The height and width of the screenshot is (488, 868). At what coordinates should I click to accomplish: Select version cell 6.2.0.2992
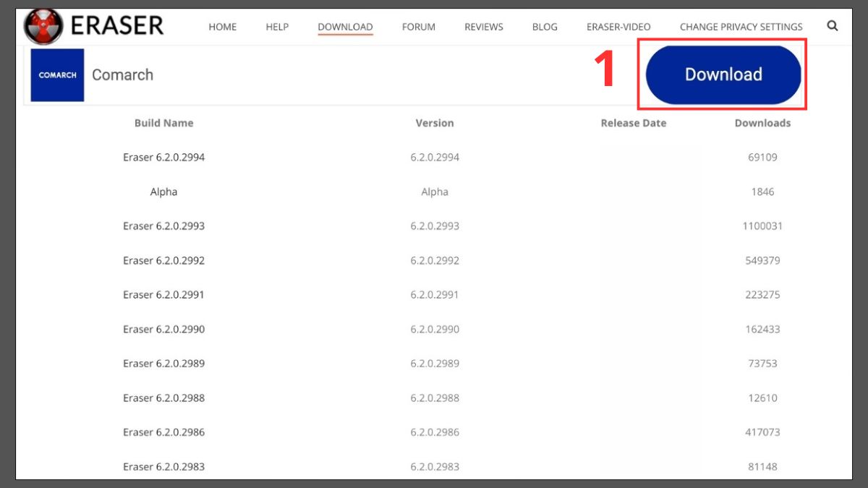[435, 260]
